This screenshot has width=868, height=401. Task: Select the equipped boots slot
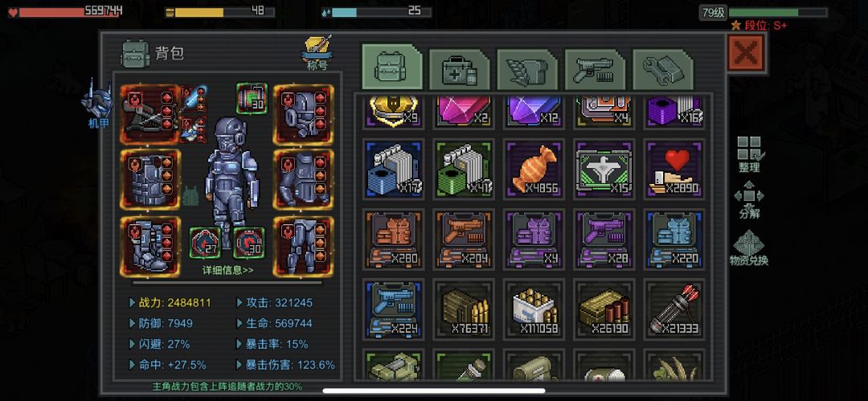coord(149,247)
